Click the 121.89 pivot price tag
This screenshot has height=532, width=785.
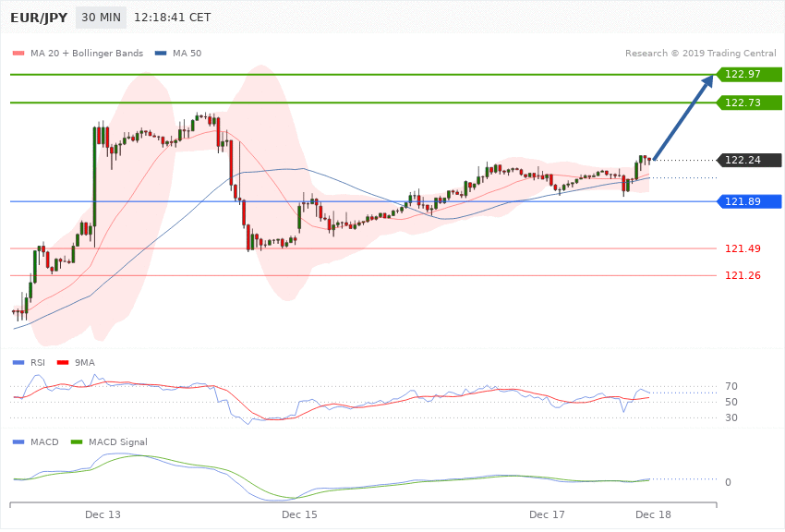click(x=750, y=201)
